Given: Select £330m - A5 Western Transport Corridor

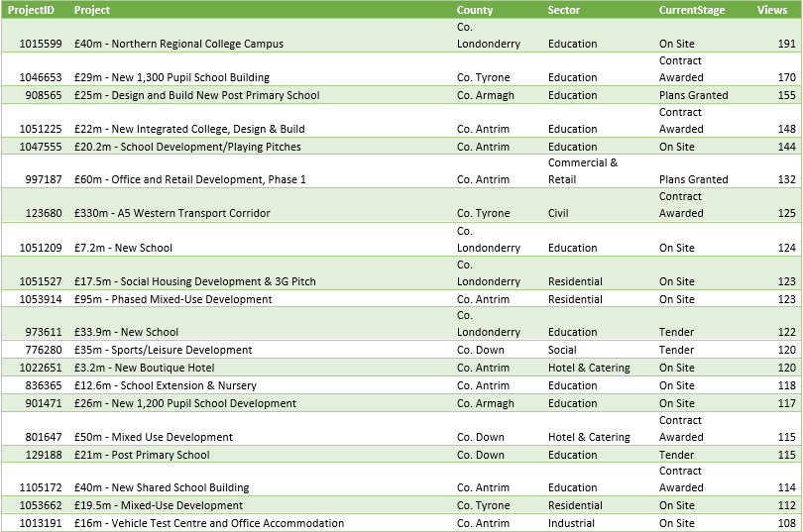Looking at the screenshot, I should point(172,214).
